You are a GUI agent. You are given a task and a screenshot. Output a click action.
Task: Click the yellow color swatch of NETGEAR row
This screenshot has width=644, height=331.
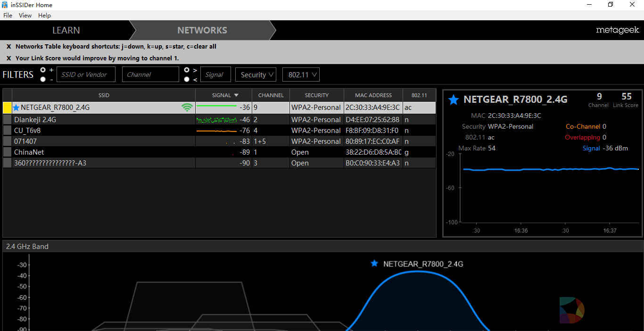click(x=7, y=108)
